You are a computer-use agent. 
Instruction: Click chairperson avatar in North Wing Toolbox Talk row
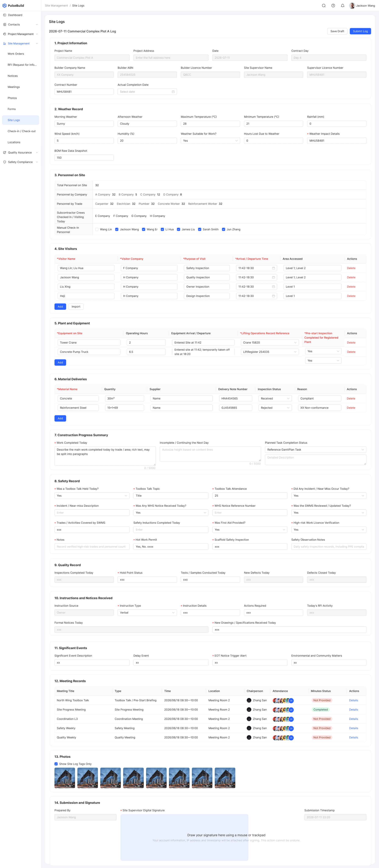point(249,700)
